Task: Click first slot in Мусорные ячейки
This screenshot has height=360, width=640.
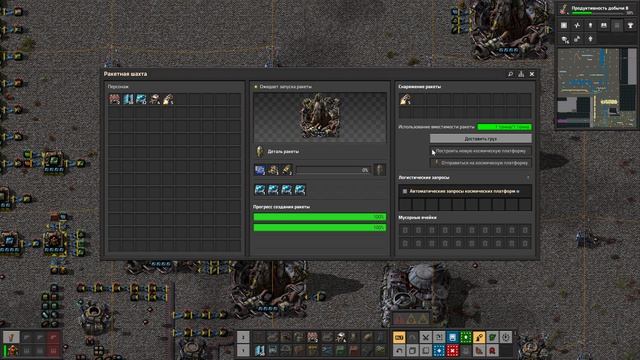Action: (x=405, y=230)
